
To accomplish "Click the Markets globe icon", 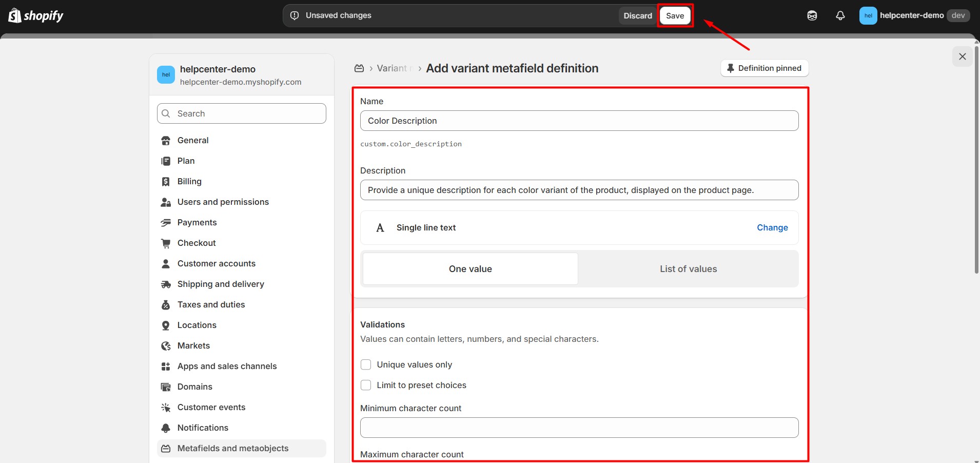I will pos(166,346).
